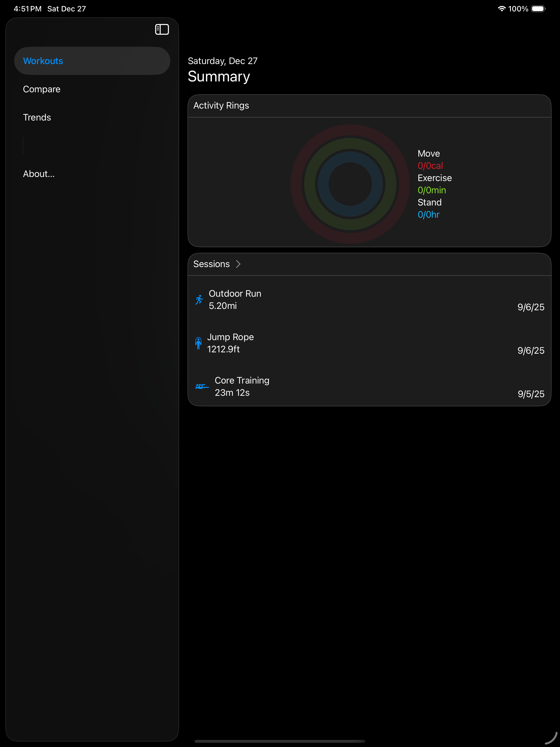560x747 pixels.
Task: Open the About... page
Action: click(x=39, y=173)
